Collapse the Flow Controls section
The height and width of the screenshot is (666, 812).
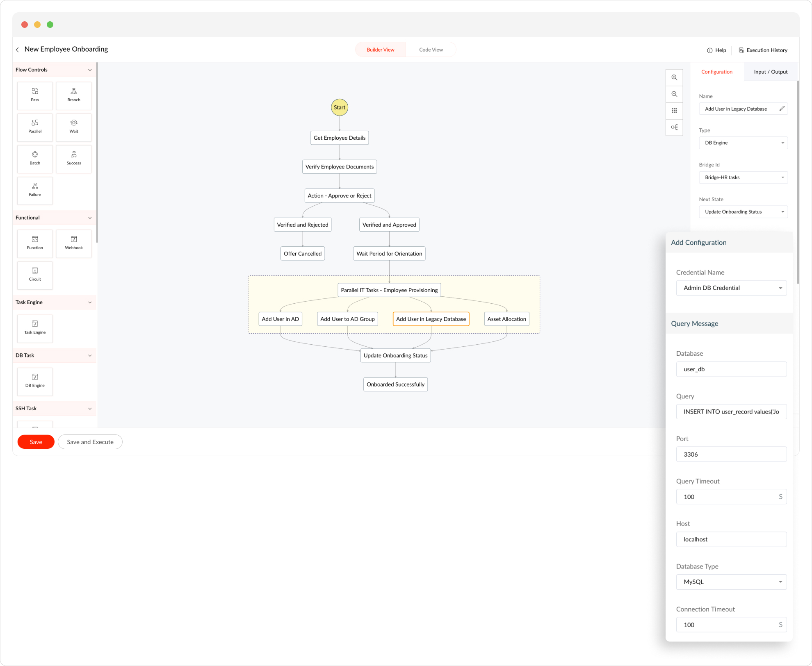pyautogui.click(x=90, y=70)
